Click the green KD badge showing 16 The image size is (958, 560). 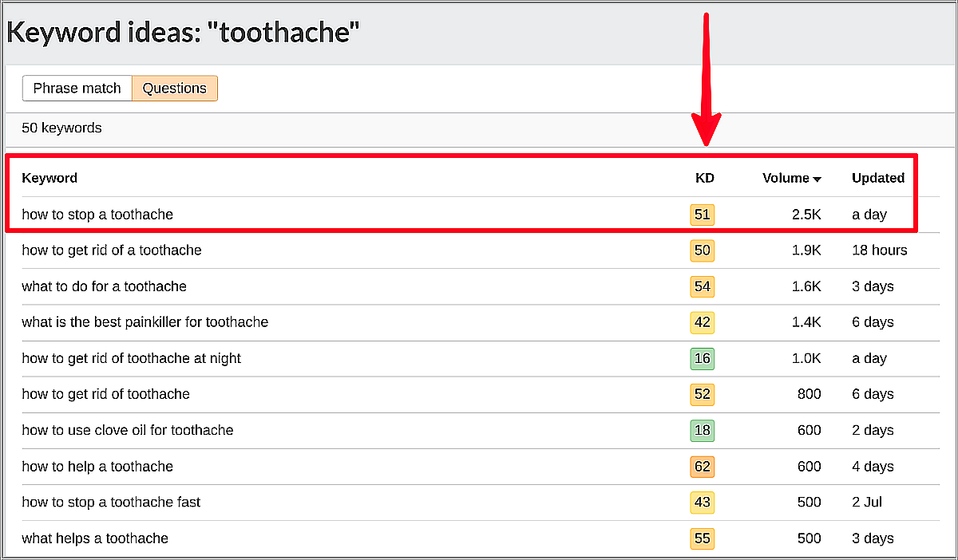(x=702, y=358)
